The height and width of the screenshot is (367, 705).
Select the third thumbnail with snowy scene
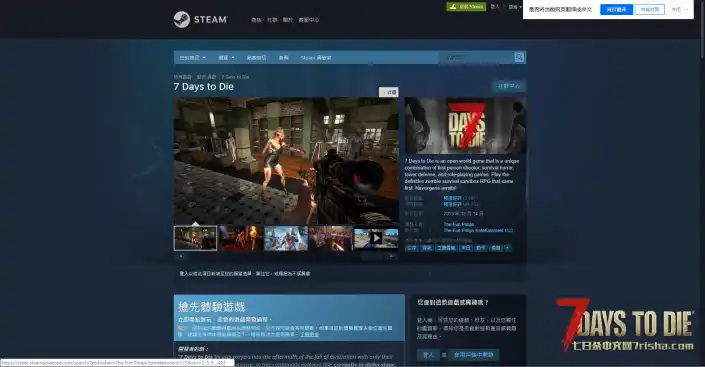click(286, 238)
